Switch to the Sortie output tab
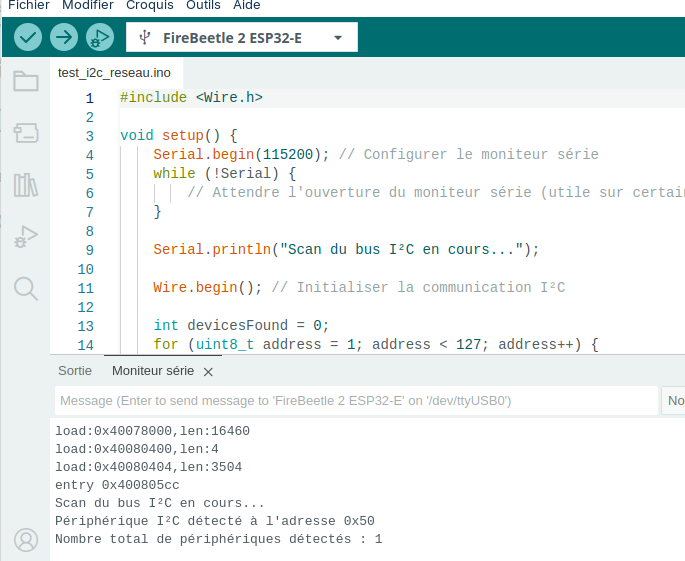 75,371
